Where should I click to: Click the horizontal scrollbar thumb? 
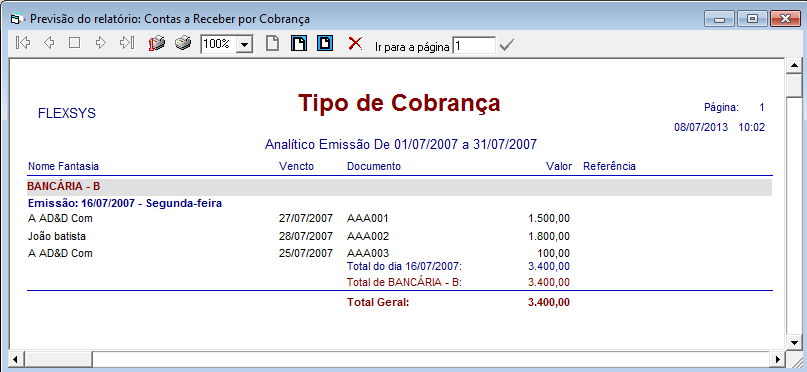pos(58,359)
